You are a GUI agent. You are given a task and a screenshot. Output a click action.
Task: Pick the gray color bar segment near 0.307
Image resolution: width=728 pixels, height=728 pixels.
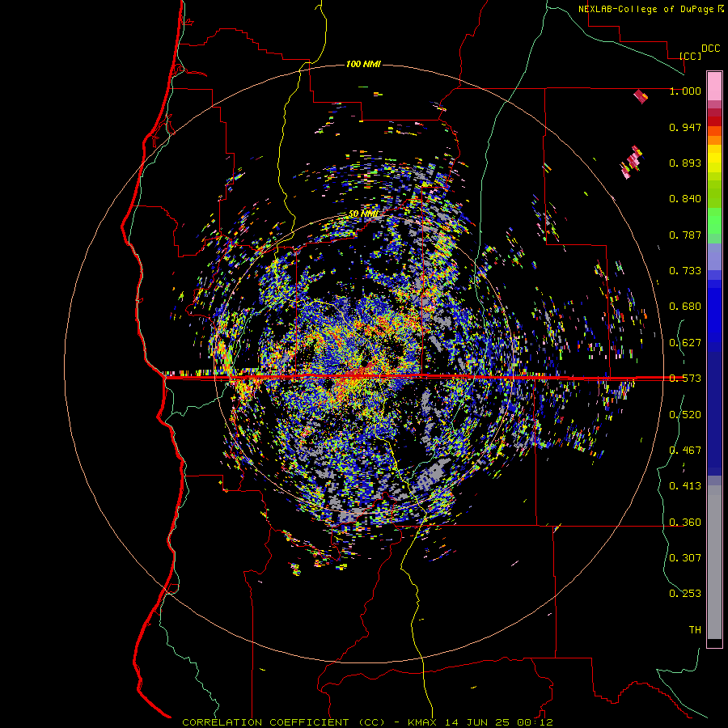pyautogui.click(x=714, y=562)
